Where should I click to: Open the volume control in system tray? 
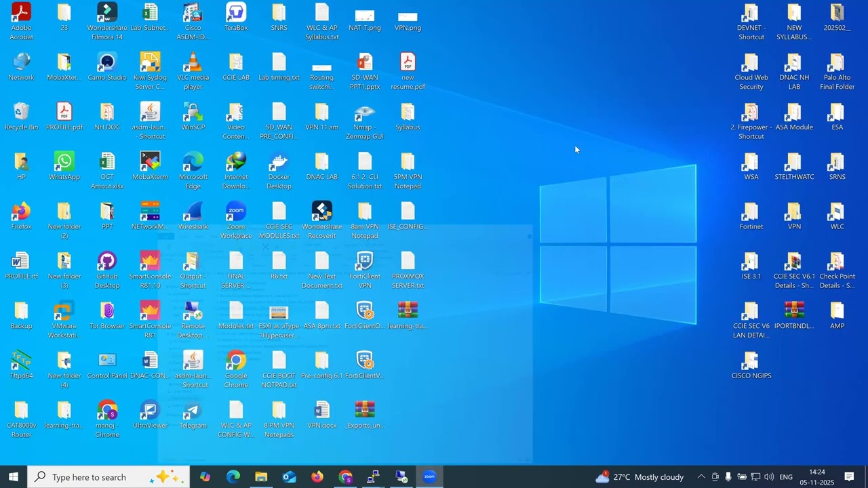(x=769, y=477)
